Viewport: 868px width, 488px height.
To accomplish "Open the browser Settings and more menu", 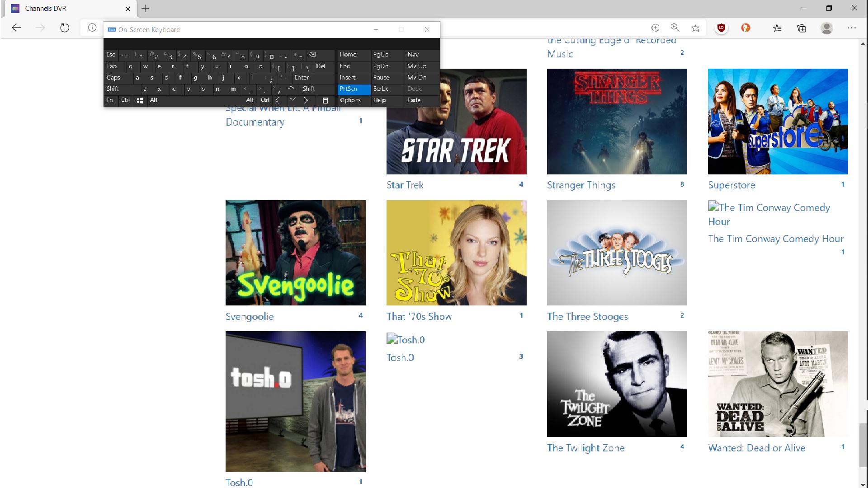I will (852, 28).
